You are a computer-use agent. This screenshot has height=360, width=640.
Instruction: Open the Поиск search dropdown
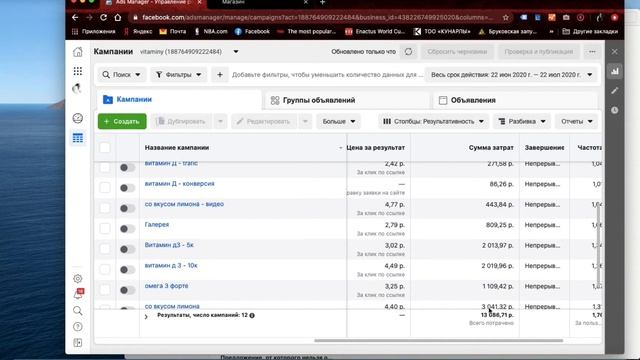coord(121,75)
